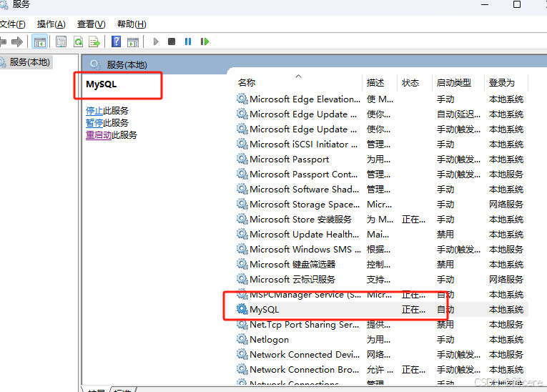
Task: Click gear icon beside Network Connection Bro...
Action: coord(242,369)
